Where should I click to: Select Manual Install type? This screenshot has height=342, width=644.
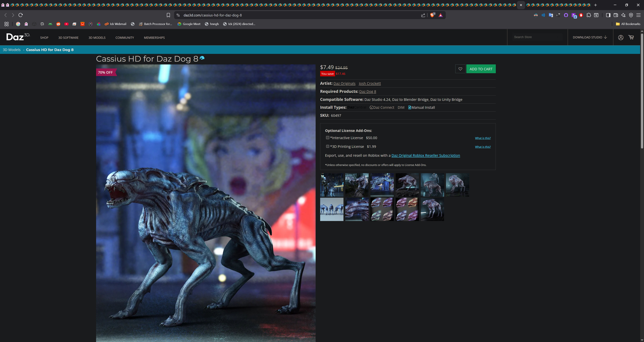pos(421,107)
